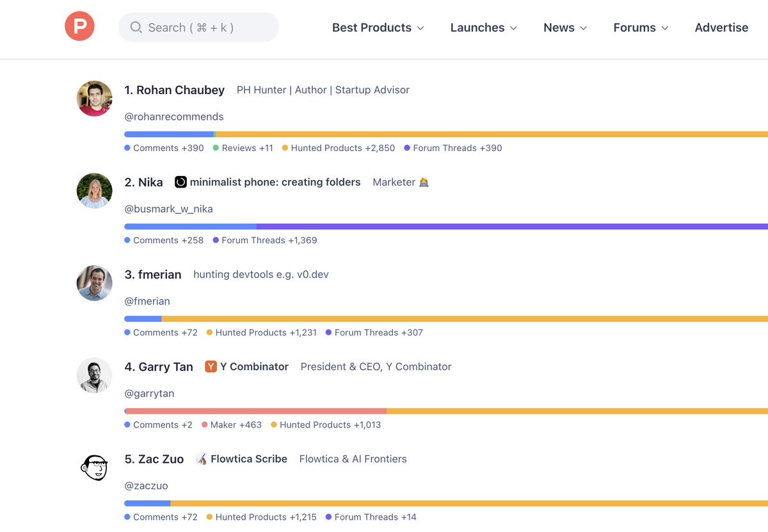This screenshot has height=532, width=768.
Task: Click Garry's Hunted Products +1,013 legend
Action: (326, 424)
